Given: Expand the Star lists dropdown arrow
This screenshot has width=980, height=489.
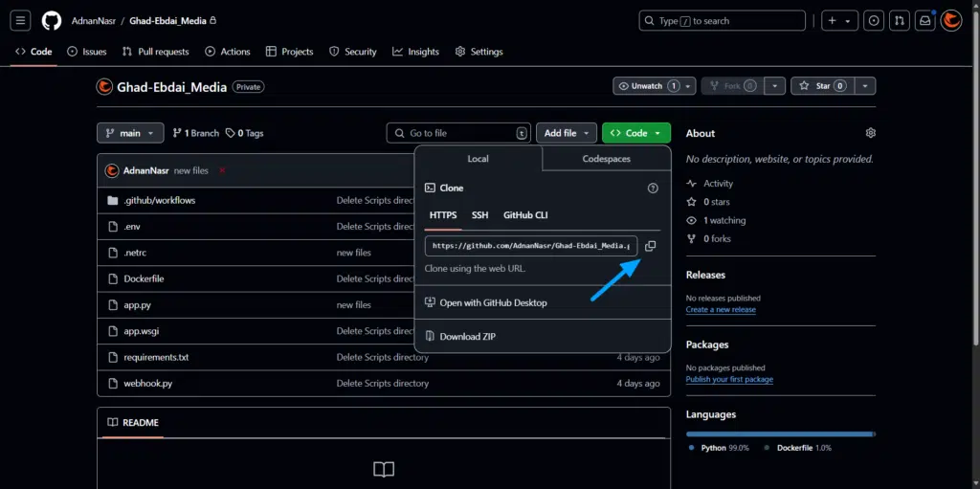Looking at the screenshot, I should pyautogui.click(x=865, y=86).
